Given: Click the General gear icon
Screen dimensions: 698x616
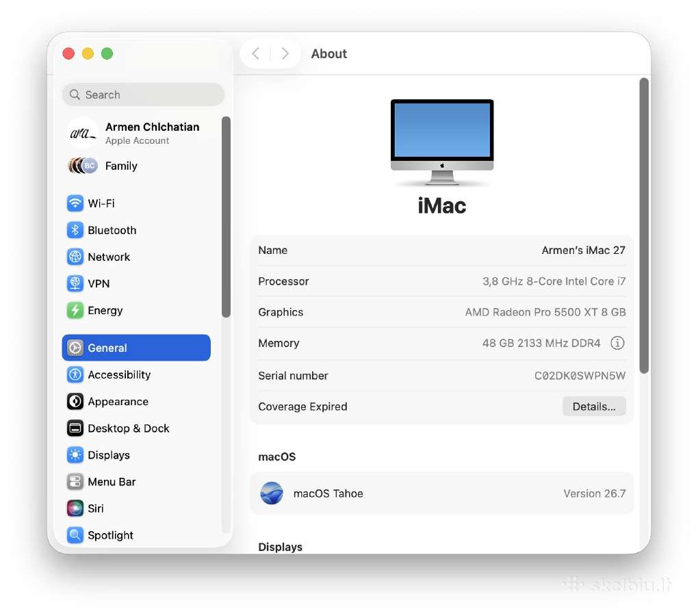Looking at the screenshot, I should coord(75,348).
